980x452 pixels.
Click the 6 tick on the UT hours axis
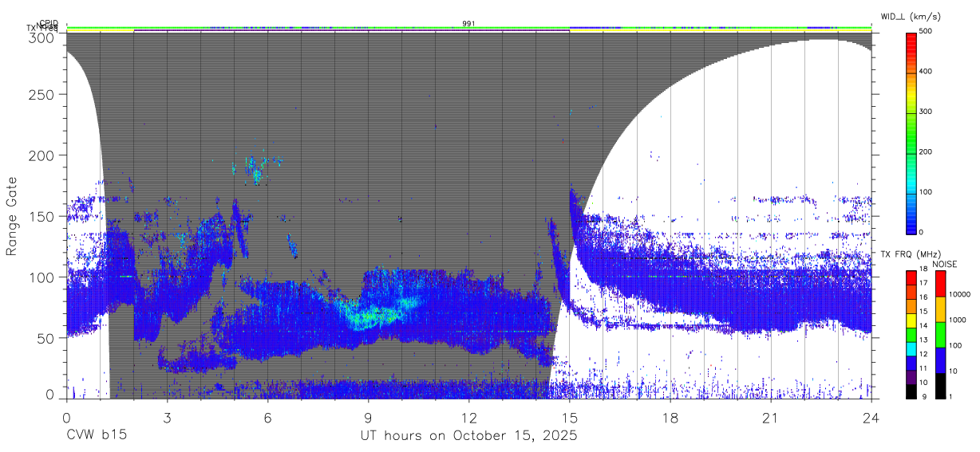pyautogui.click(x=267, y=419)
